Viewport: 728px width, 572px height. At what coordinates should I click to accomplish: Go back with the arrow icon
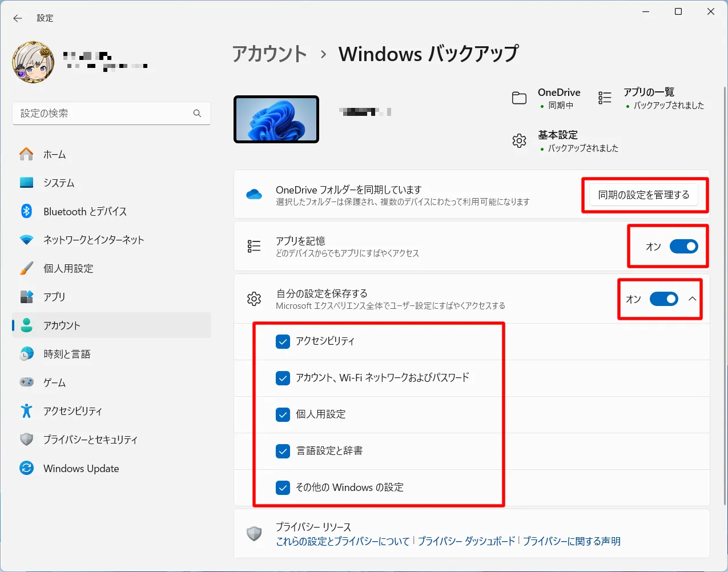(x=18, y=18)
